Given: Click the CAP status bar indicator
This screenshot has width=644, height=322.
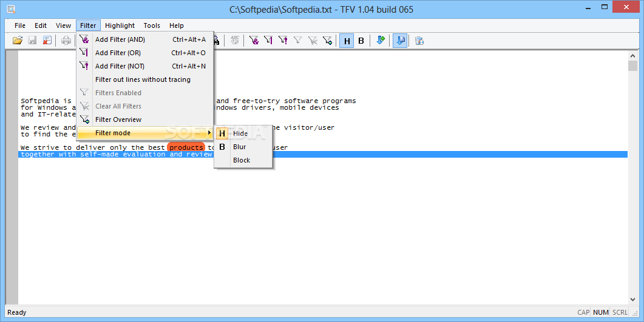Looking at the screenshot, I should coord(583,312).
